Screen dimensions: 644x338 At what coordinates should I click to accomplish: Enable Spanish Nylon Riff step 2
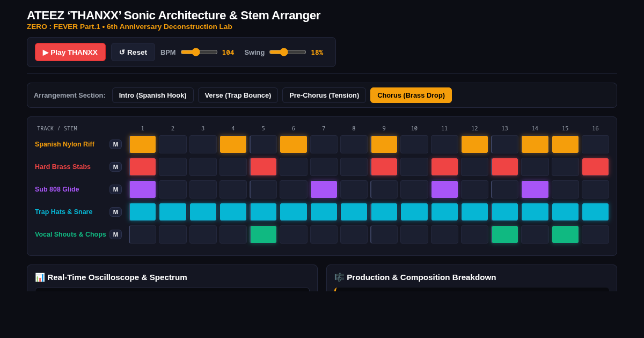pyautogui.click(x=173, y=144)
